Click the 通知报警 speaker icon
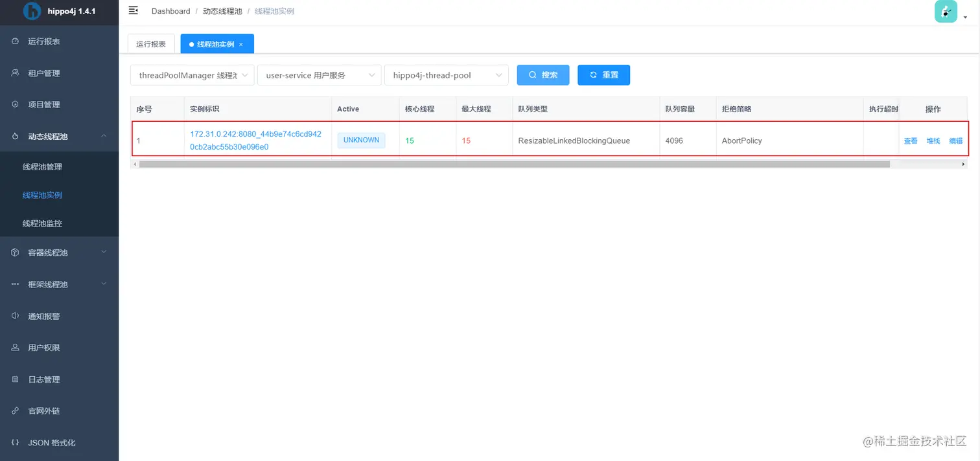This screenshot has width=980, height=461. tap(16, 316)
